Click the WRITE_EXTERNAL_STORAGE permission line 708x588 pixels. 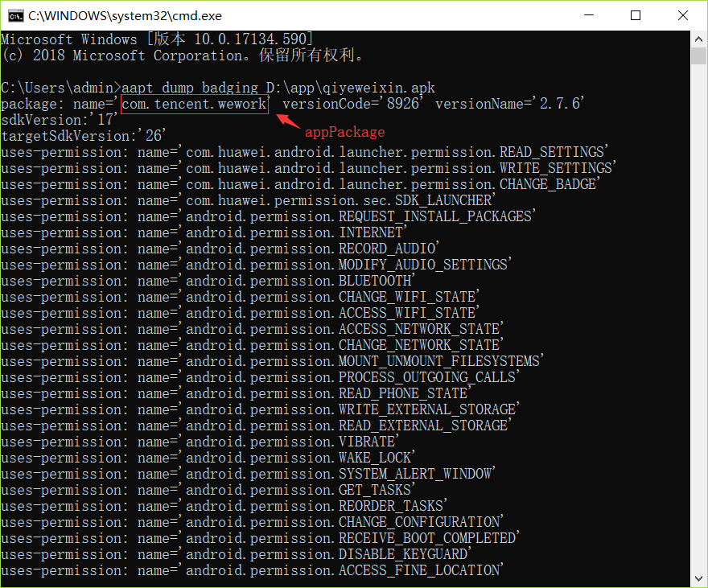pos(260,409)
